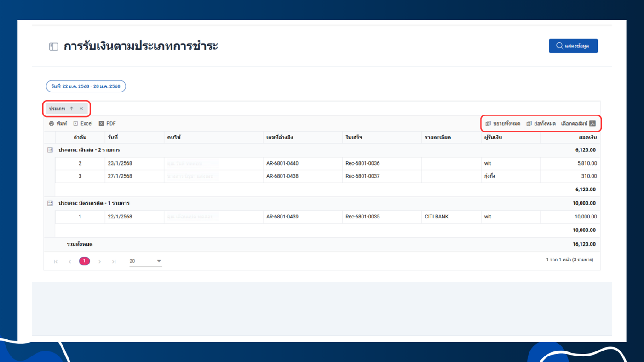
Task: Go to the last page of results
Action: tap(114, 261)
